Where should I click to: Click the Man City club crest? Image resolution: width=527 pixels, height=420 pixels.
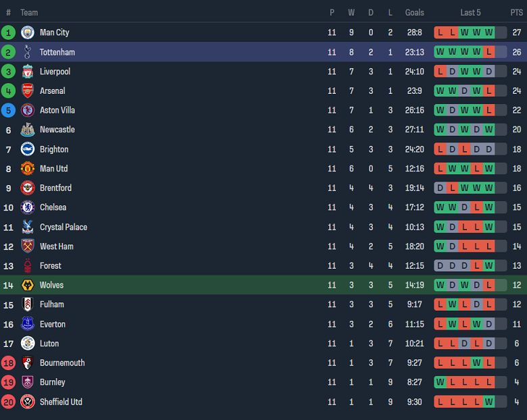coord(28,32)
